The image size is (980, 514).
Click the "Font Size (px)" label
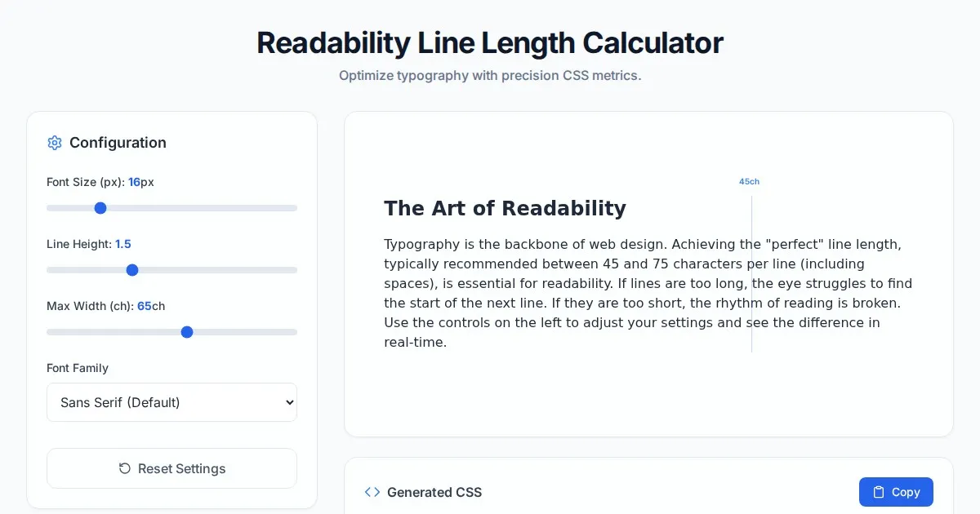click(x=85, y=182)
